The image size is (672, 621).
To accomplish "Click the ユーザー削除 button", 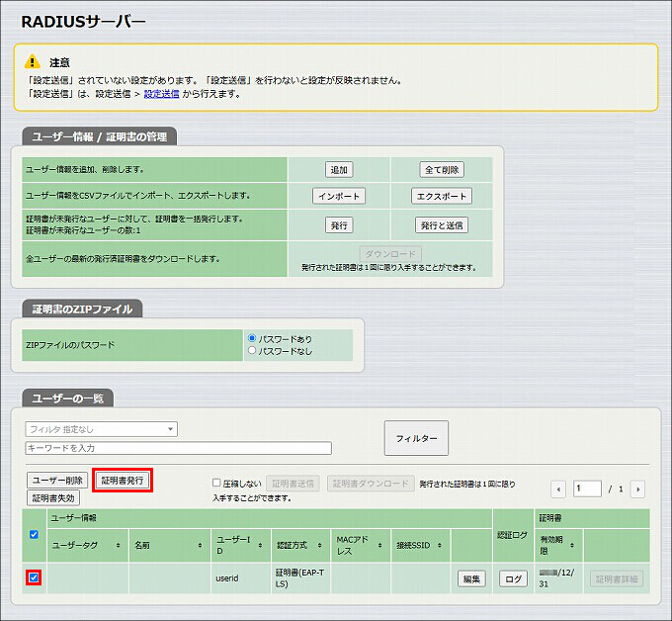I will (57, 480).
